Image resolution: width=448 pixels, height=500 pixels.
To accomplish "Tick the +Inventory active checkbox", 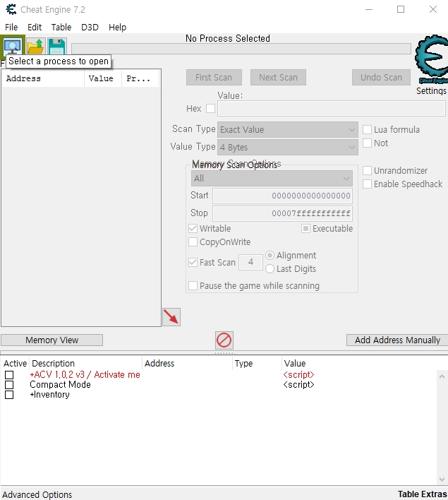I will pos(9,395).
